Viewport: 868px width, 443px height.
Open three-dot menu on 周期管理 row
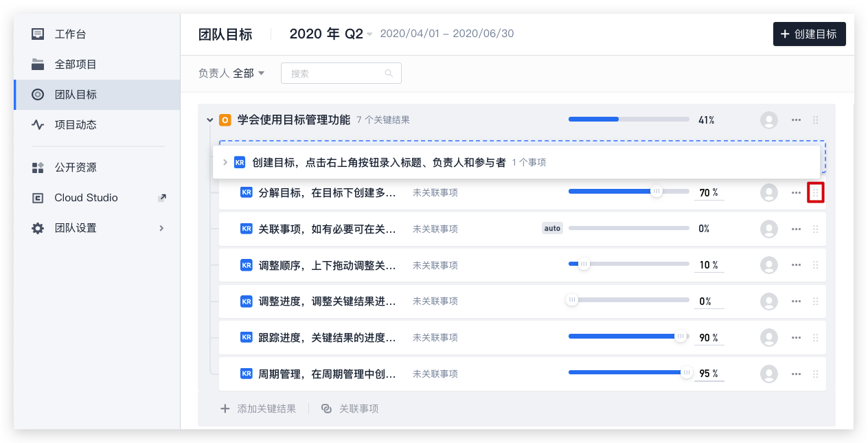pyautogui.click(x=796, y=374)
